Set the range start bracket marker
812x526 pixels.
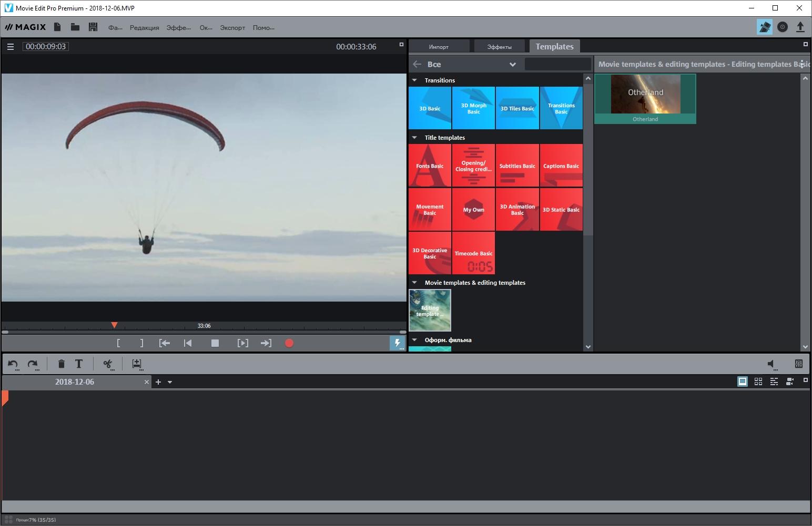[118, 343]
